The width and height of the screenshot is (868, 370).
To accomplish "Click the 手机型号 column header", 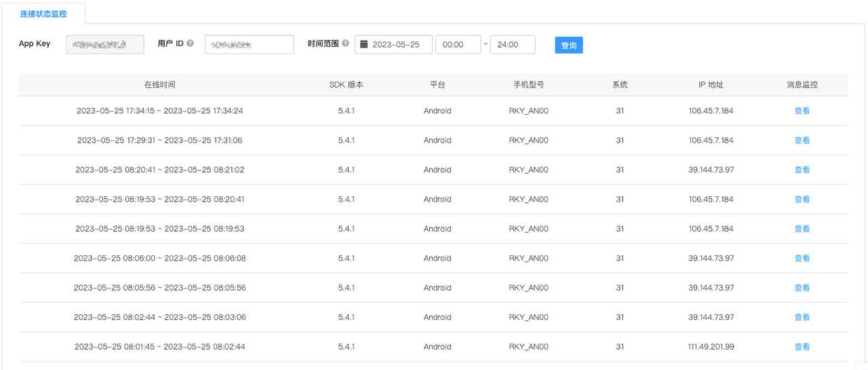I will click(528, 85).
